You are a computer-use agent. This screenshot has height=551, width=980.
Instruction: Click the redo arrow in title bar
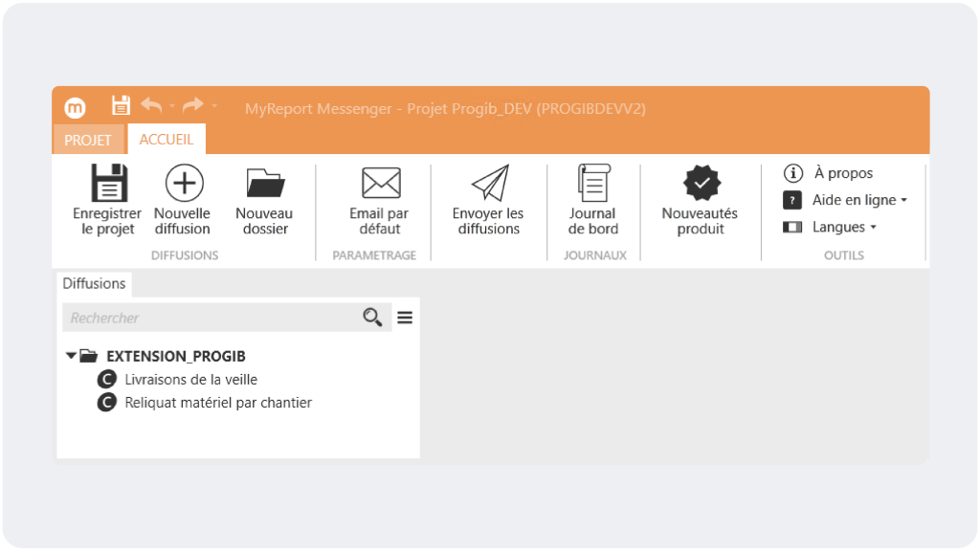pos(192,105)
